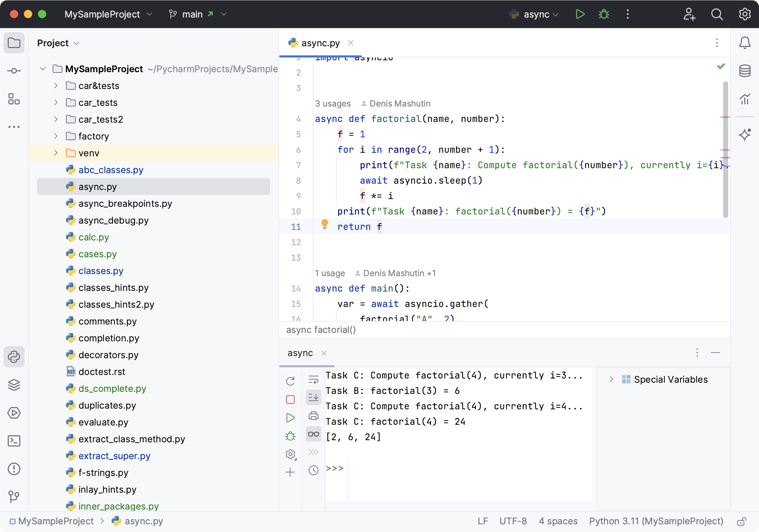
Task: Open the Terminal tool window
Action: click(14, 441)
